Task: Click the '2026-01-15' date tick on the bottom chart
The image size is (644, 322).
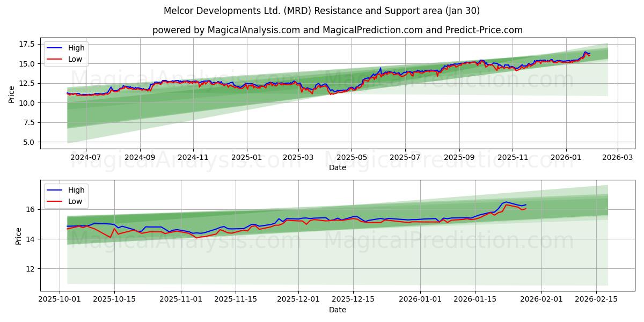Action: 474,301
